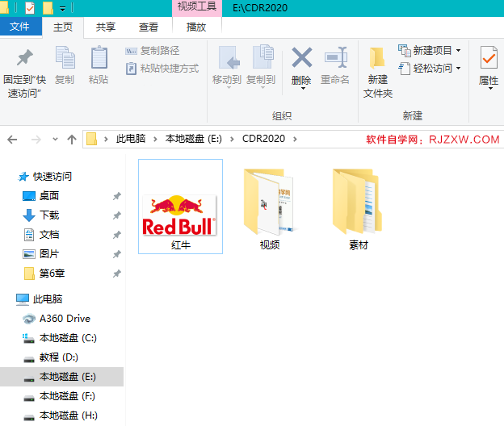
Task: Click the Copy icon in ribbon
Action: (65, 58)
